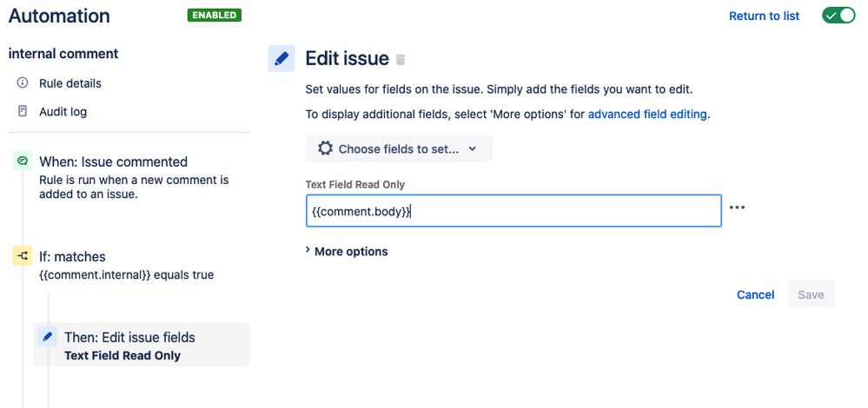Click the Audit log document icon

point(22,111)
